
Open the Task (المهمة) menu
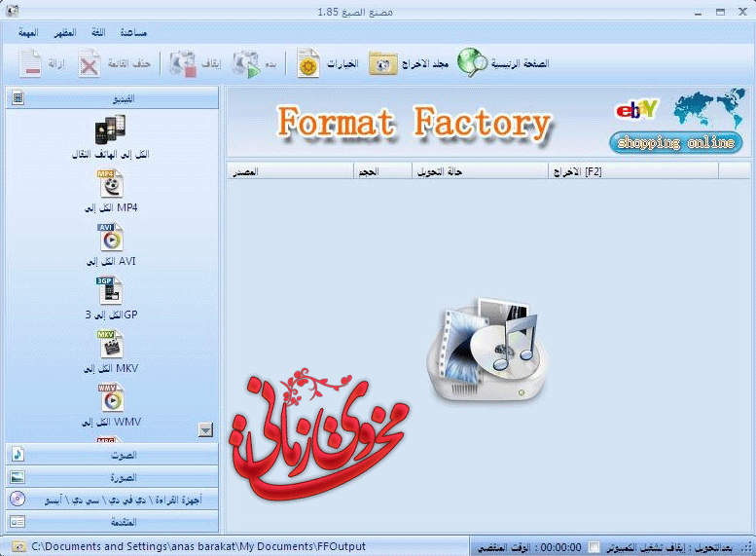[x=28, y=33]
